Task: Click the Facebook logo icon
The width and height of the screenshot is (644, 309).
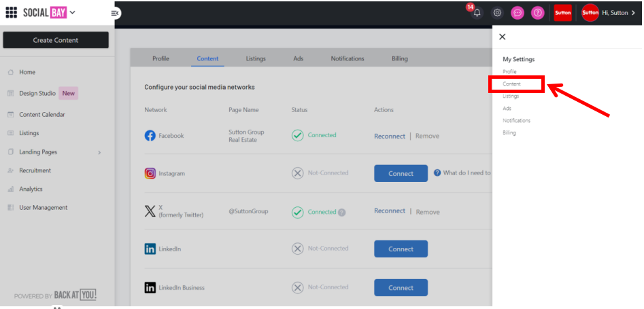Action: point(150,136)
